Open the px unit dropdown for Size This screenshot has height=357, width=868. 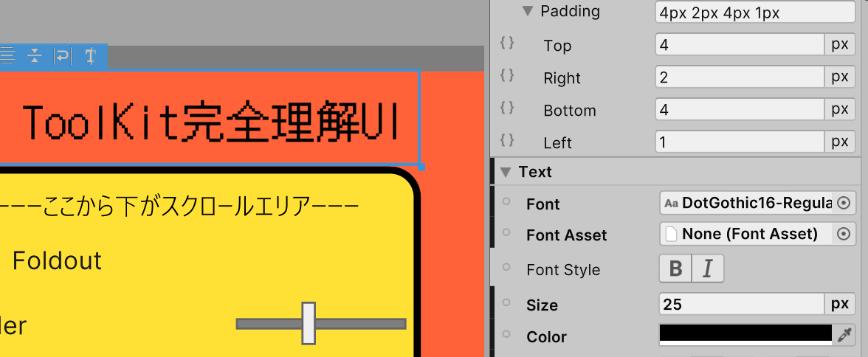(840, 304)
